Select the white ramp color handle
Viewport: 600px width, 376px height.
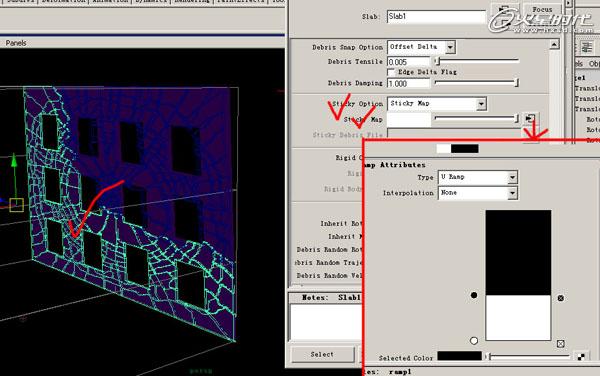[474, 340]
